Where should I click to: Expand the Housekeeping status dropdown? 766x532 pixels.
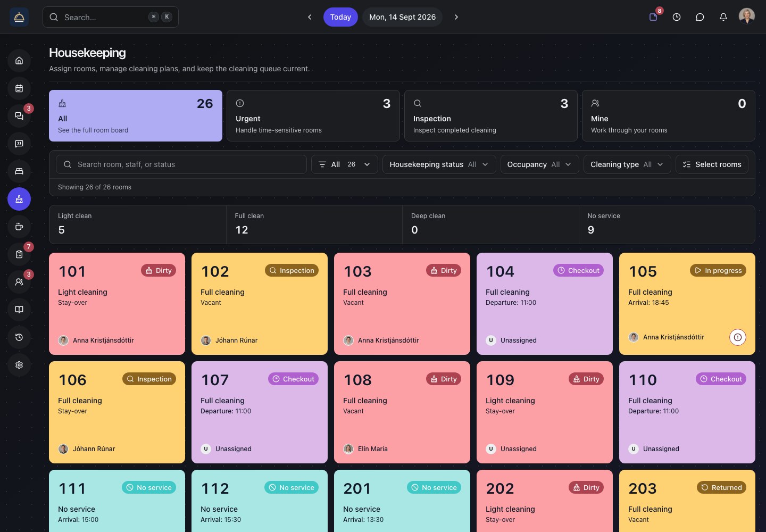(x=439, y=164)
